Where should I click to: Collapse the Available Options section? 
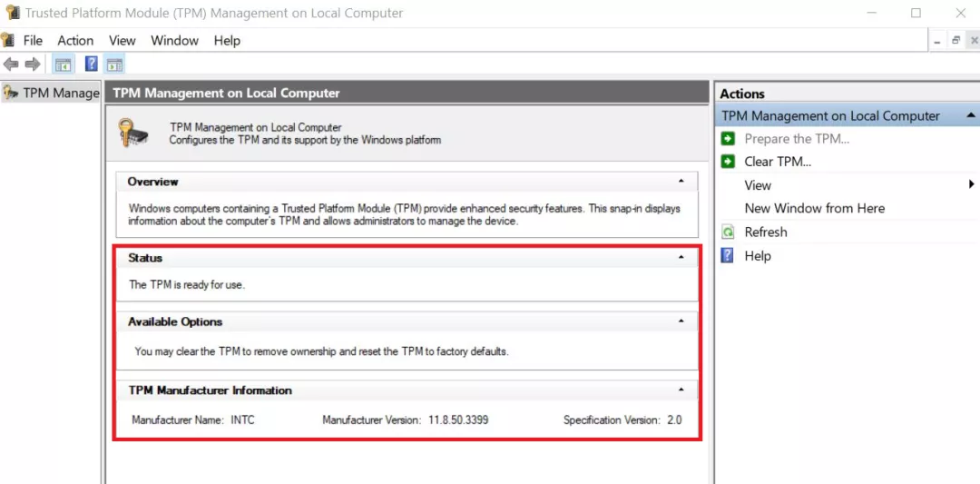(x=681, y=321)
